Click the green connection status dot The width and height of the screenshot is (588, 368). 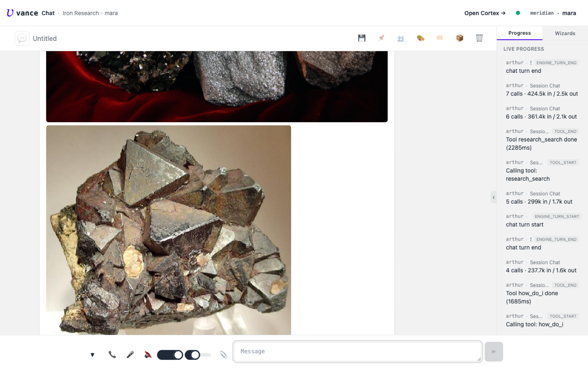click(x=518, y=13)
